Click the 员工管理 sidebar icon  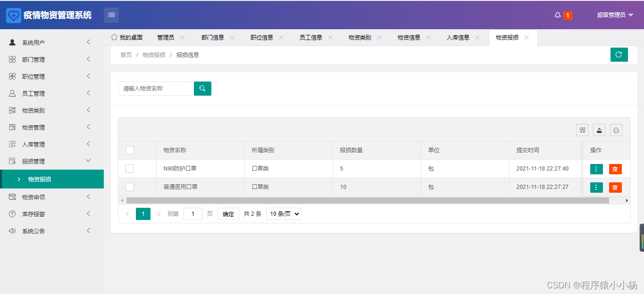[12, 93]
